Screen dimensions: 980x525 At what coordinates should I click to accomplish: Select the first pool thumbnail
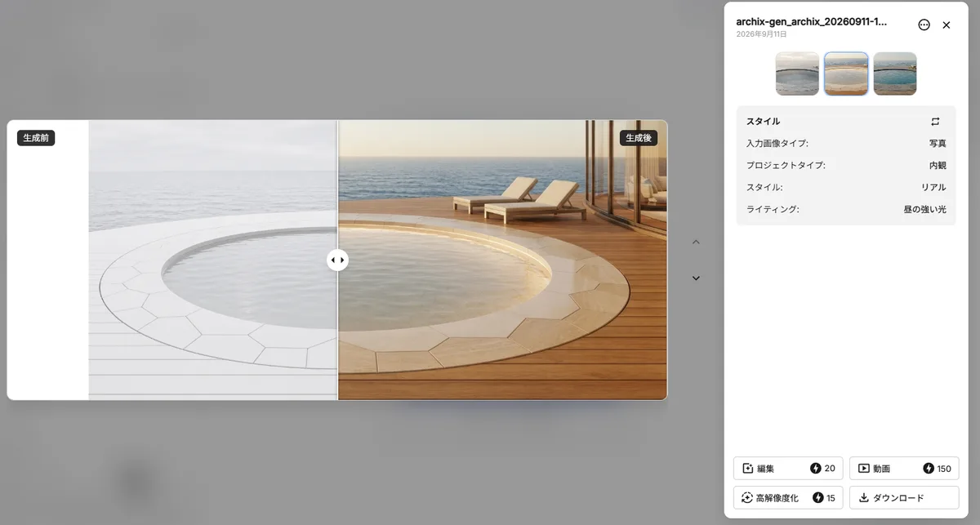click(797, 73)
